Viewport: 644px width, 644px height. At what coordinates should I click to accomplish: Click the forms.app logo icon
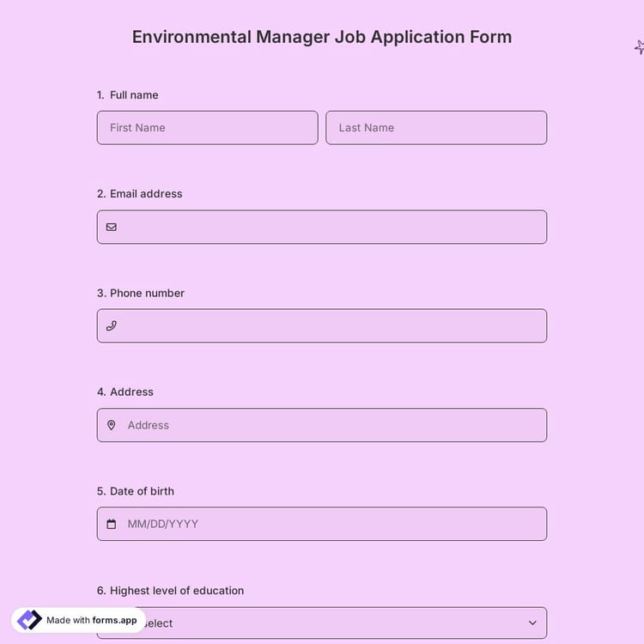(29, 620)
